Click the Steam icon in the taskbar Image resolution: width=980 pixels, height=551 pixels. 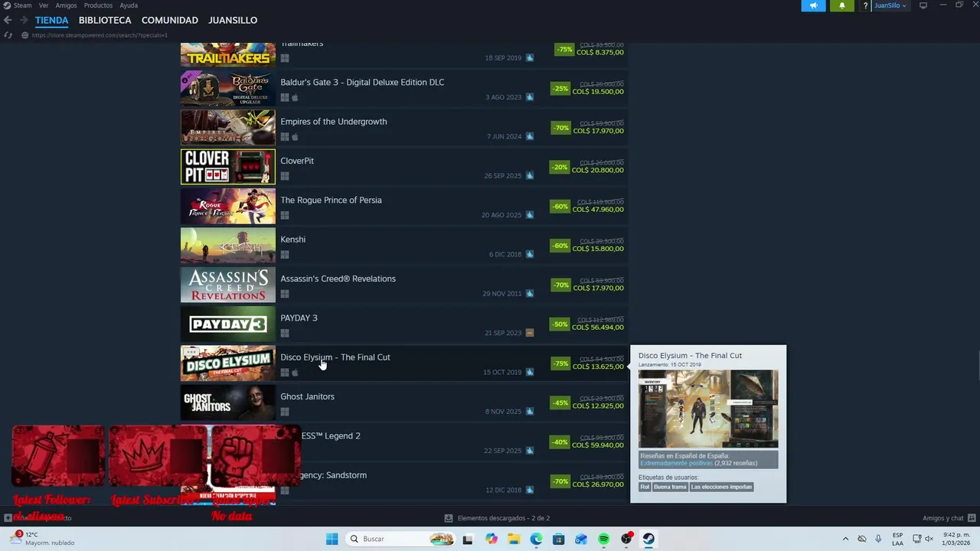(648, 539)
